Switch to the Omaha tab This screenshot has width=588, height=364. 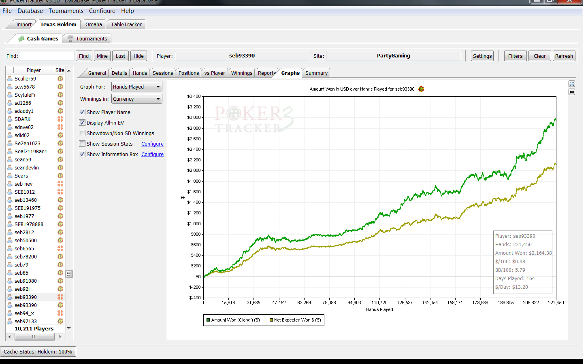(94, 24)
